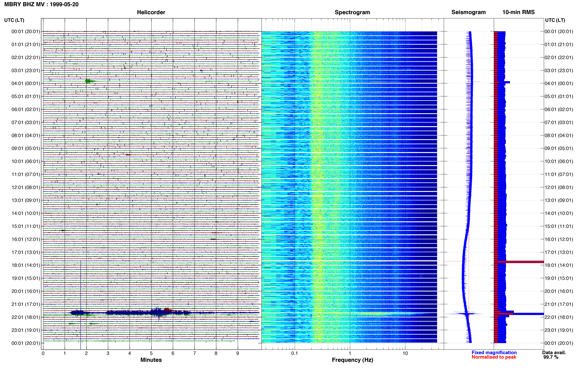Click the 9 tick on the Minutes axis
Screen dimensions: 588x368
click(238, 353)
